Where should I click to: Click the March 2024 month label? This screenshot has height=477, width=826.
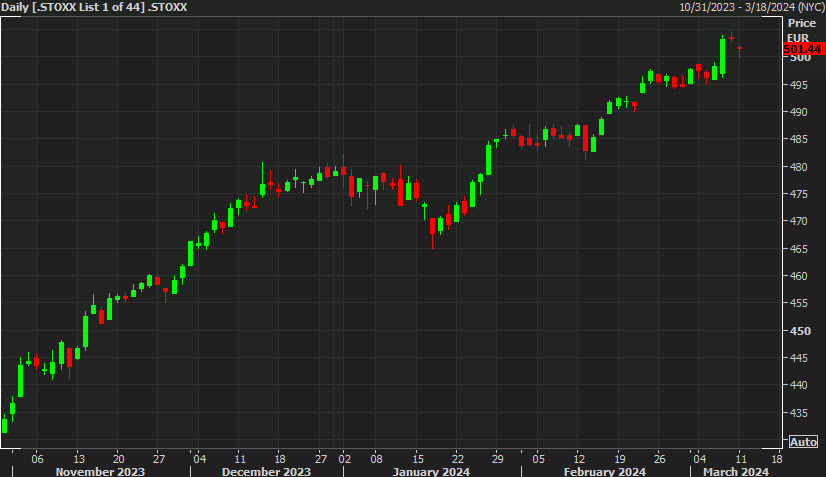coord(735,471)
